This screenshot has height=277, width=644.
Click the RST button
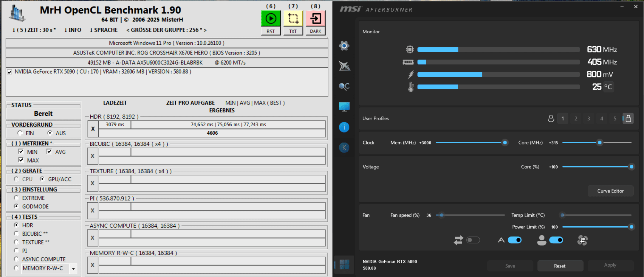pos(271,31)
